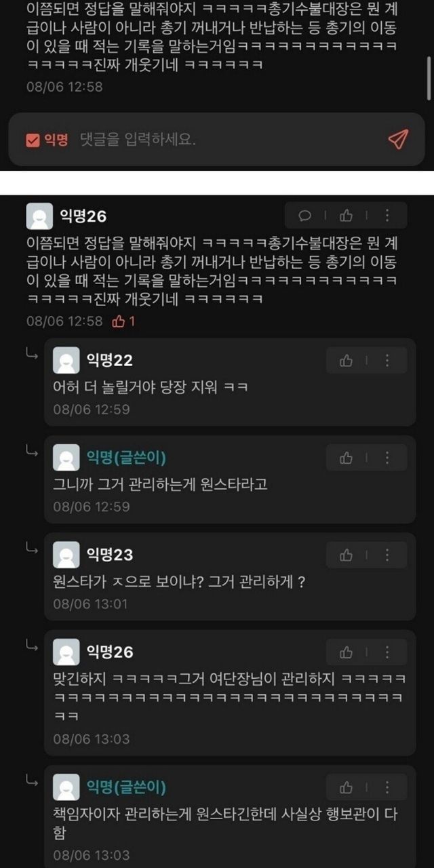Viewport: 434px width, 868px height.
Task: Reply to 익명26 via speech bubble icon
Action: 305,216
